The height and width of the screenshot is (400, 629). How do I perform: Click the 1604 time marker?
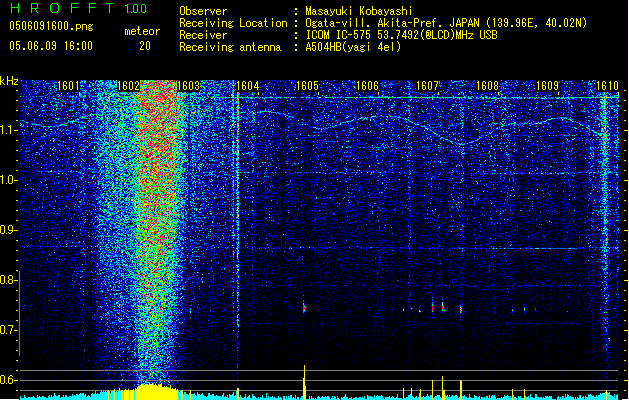[x=248, y=86]
